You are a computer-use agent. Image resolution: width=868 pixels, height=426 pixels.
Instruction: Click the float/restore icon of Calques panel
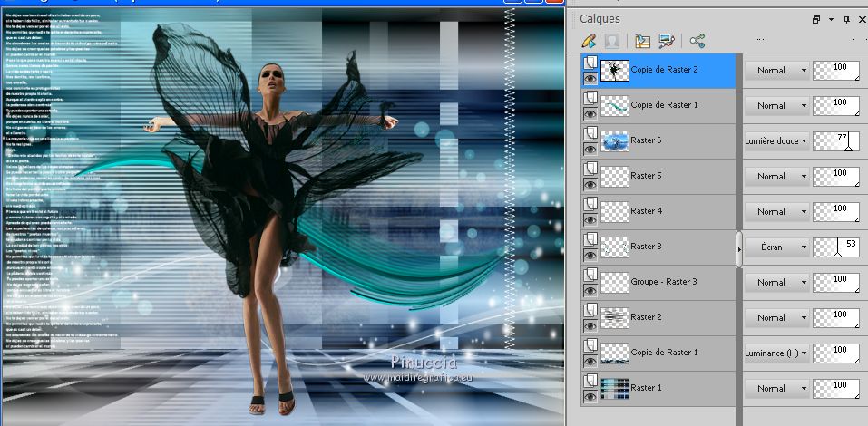pos(816,19)
